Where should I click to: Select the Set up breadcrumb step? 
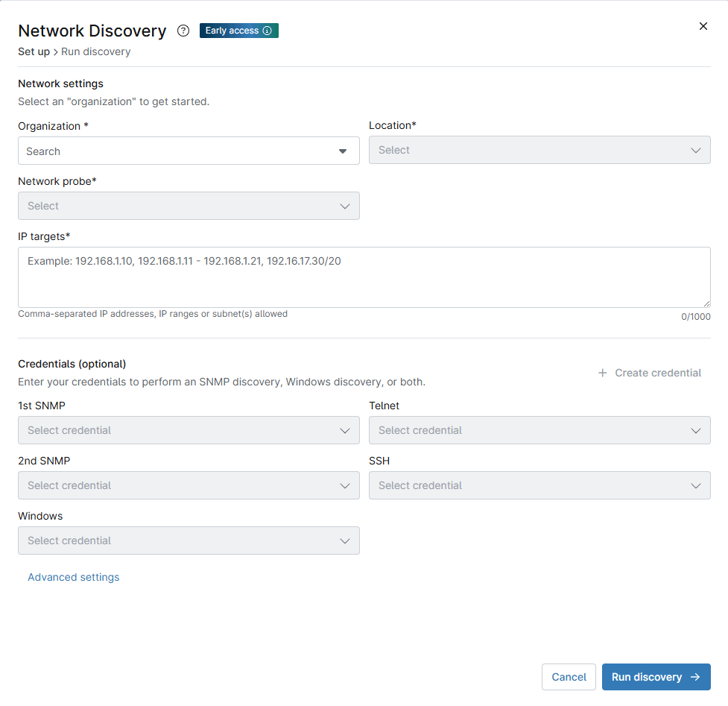click(x=34, y=51)
